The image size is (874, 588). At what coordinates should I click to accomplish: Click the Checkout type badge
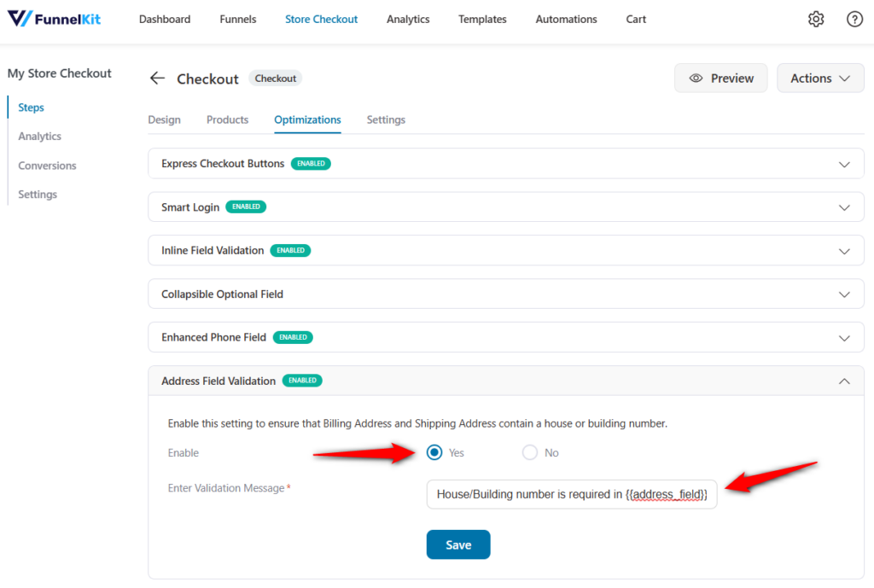pos(276,78)
